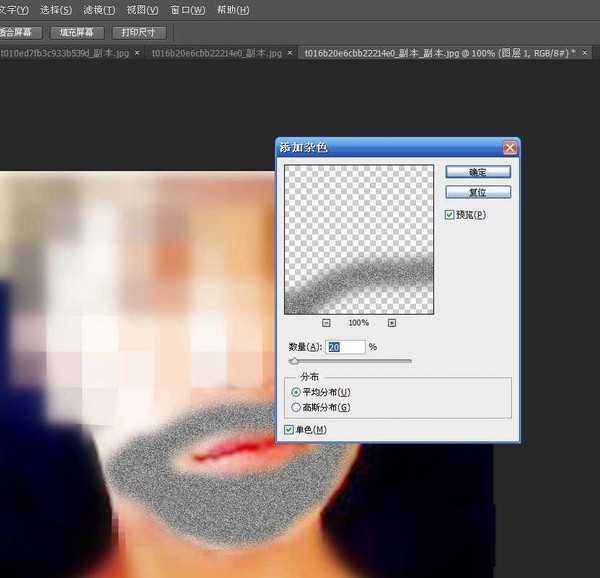The width and height of the screenshot is (600, 578).
Task: Zoom out the noise preview with minus icon
Action: tap(327, 323)
